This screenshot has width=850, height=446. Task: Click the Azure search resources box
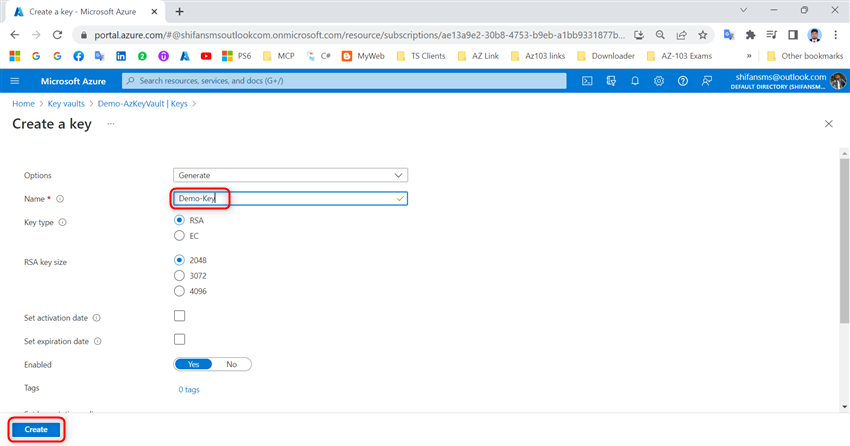pos(344,81)
